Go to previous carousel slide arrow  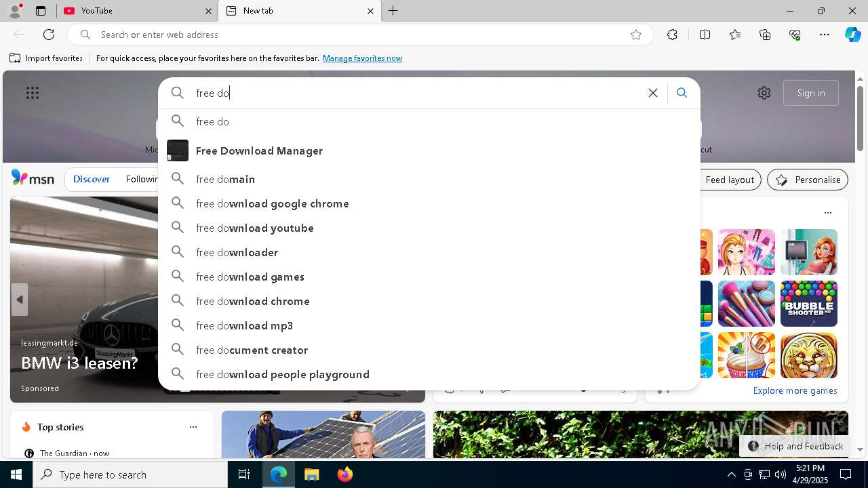point(20,300)
